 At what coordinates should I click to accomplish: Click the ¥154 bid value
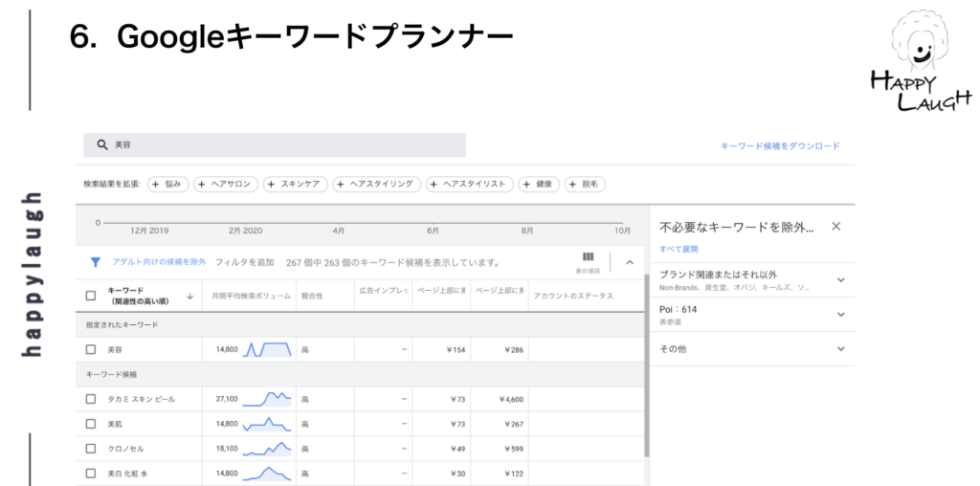tap(456, 350)
